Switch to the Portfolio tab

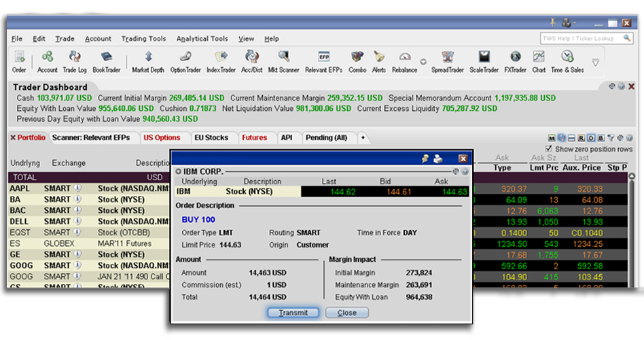tap(28, 138)
